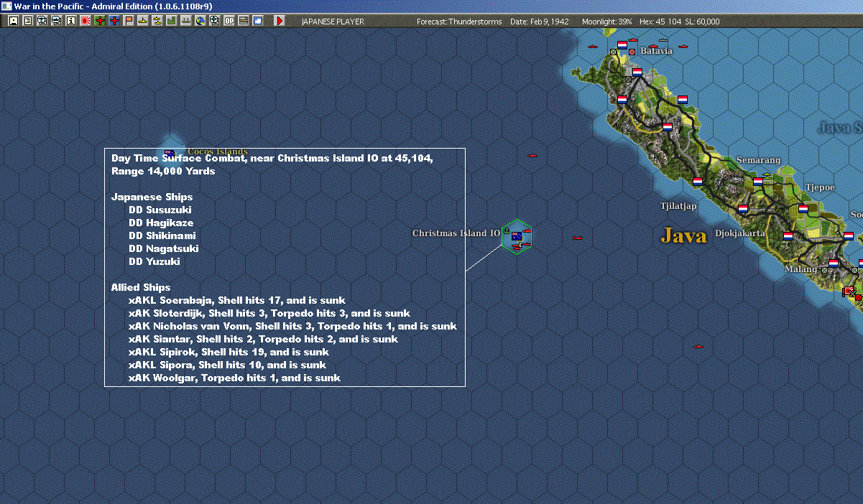
Task: Click Dutch flag base at Semarang
Action: click(757, 182)
